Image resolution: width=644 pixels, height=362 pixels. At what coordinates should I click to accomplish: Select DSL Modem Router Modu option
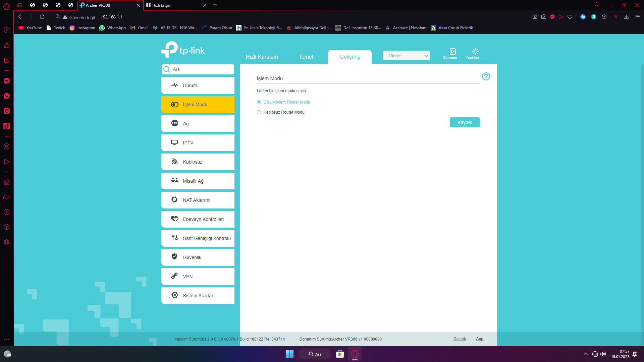point(259,102)
